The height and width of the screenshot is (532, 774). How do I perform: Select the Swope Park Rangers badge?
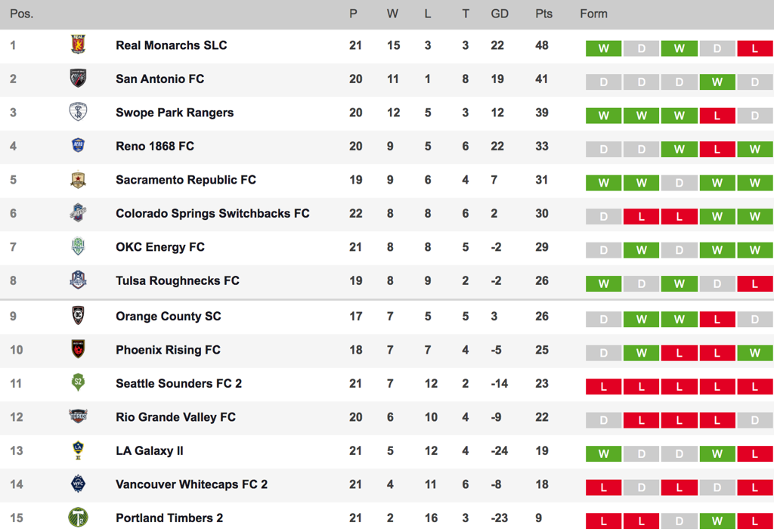(x=78, y=112)
